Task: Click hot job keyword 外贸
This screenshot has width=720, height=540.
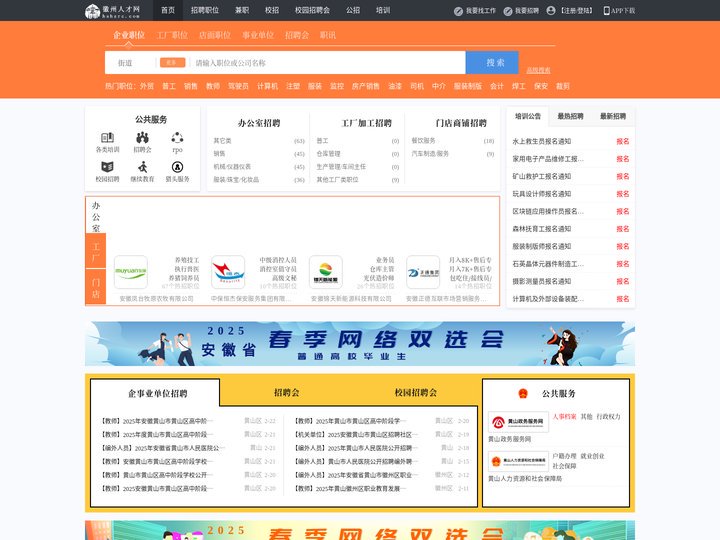Action: click(147, 86)
